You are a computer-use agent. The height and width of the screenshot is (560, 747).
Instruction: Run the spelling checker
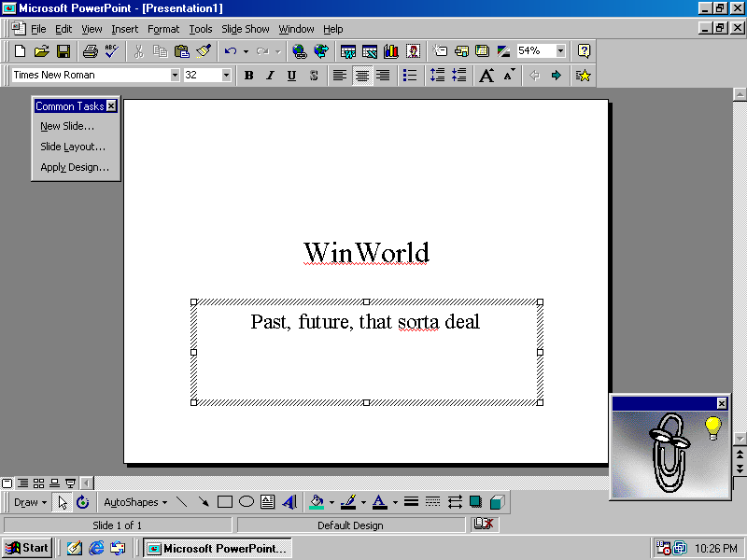[x=112, y=51]
